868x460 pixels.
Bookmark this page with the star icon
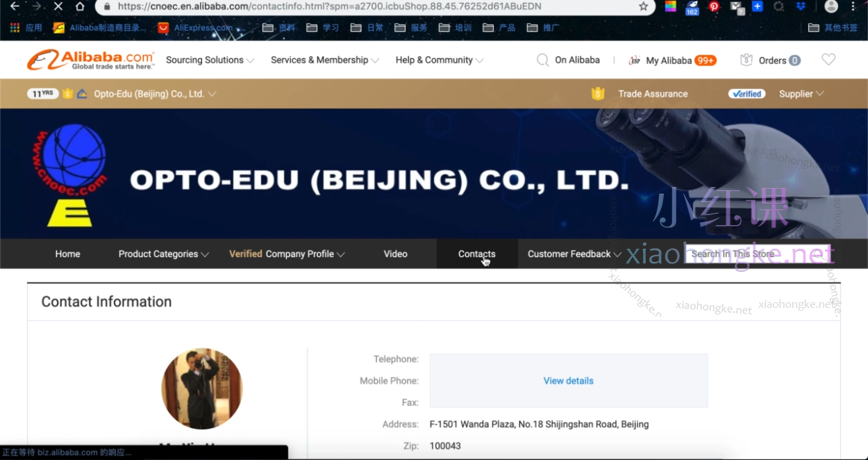(643, 6)
